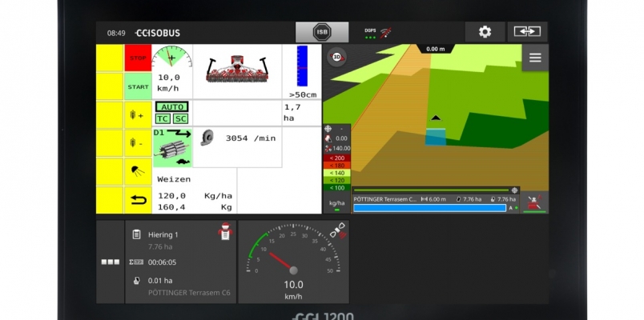Screen dimensions: 644x320
Task: Tap the '< 140' light green legend swatch
Action: (x=336, y=173)
